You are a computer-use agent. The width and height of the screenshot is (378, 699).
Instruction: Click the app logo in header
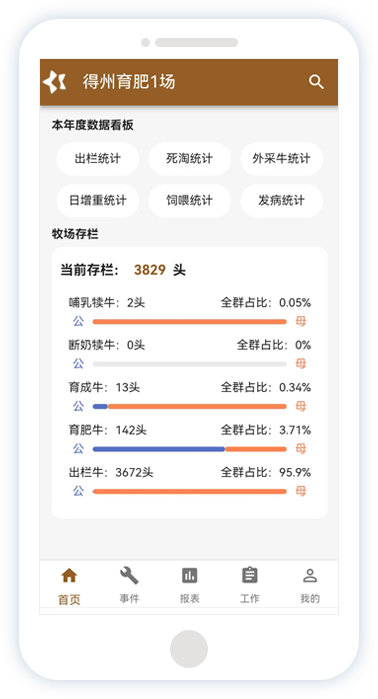click(x=55, y=82)
